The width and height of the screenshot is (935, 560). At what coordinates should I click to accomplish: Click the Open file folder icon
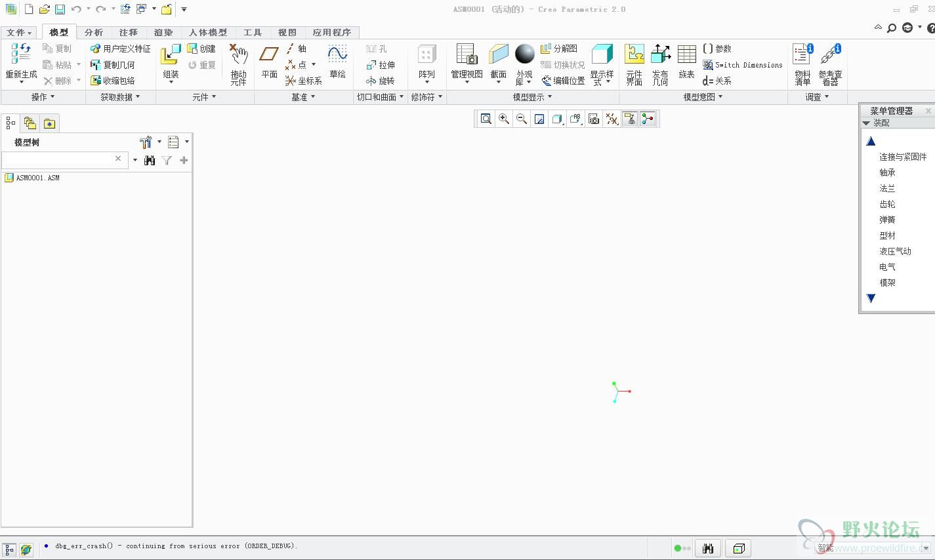[44, 9]
